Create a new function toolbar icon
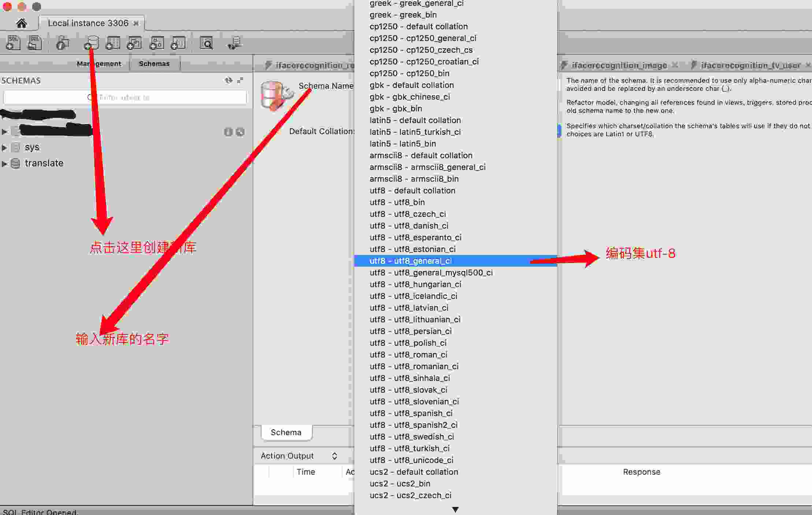The width and height of the screenshot is (812, 515). point(178,43)
